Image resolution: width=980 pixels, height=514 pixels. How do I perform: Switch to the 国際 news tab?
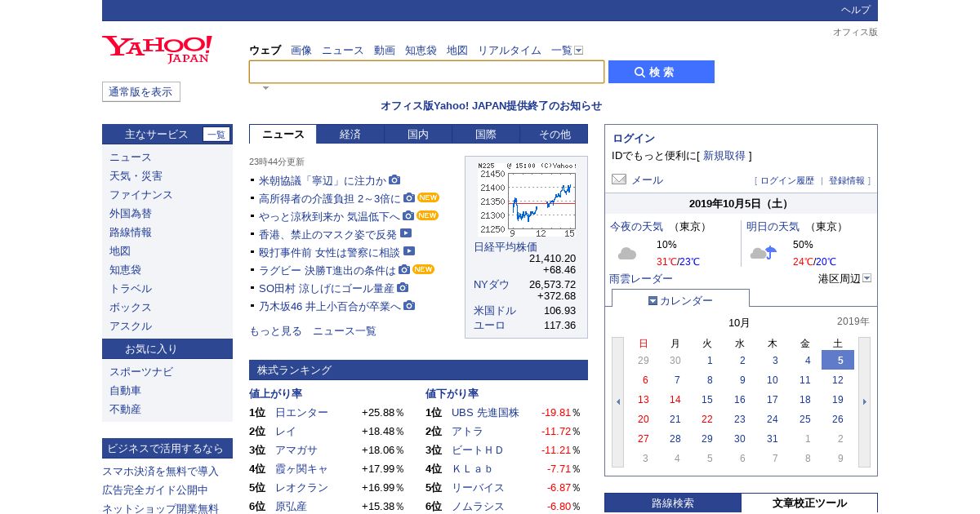coord(486,135)
